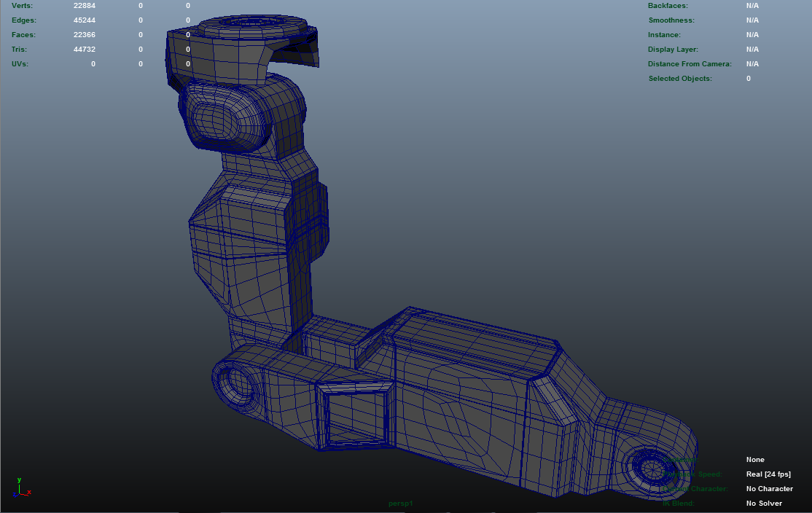Click the 'Display Layer:' HUD label

(673, 49)
